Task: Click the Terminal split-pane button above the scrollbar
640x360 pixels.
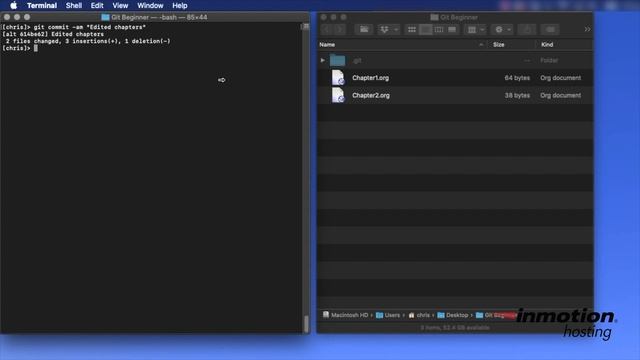Action: click(x=306, y=26)
